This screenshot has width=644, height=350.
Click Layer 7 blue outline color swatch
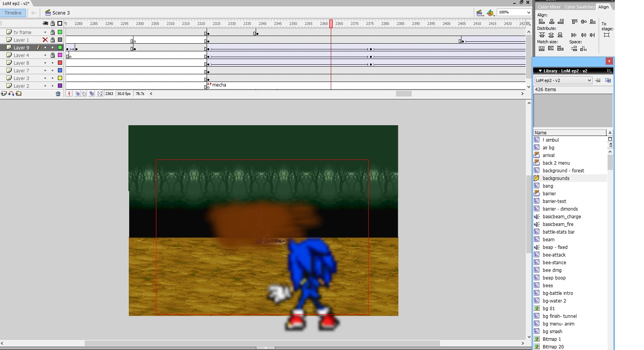tap(60, 70)
